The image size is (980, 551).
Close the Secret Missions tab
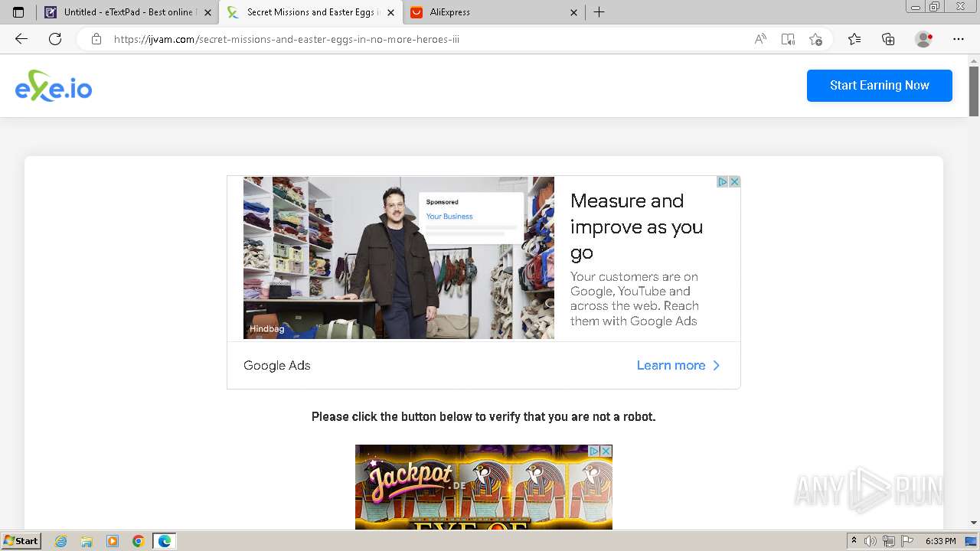[x=390, y=12]
